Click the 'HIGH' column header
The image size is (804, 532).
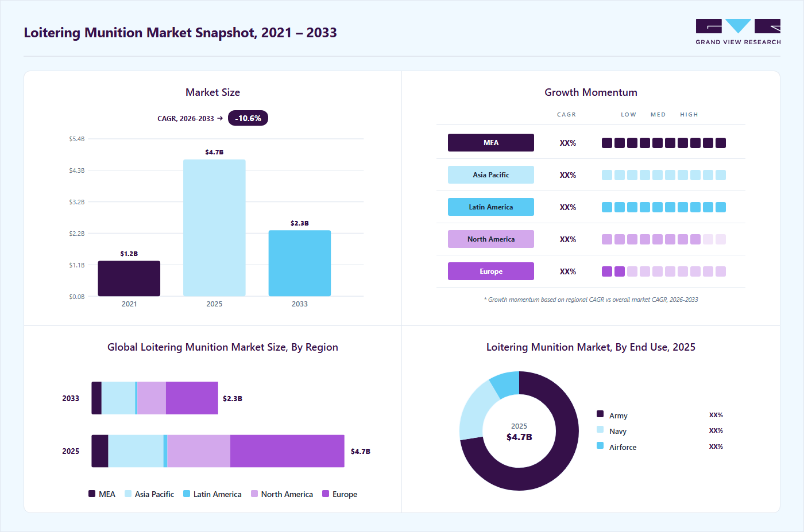click(x=689, y=115)
